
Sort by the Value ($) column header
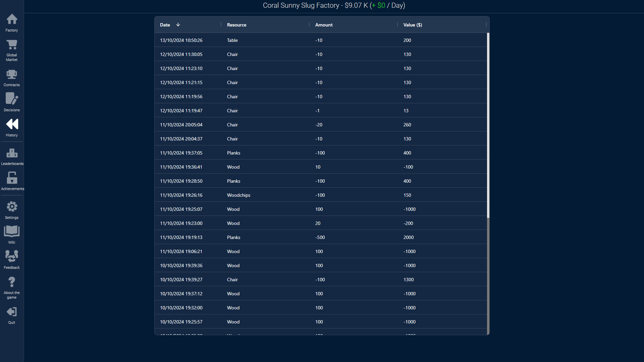413,25
